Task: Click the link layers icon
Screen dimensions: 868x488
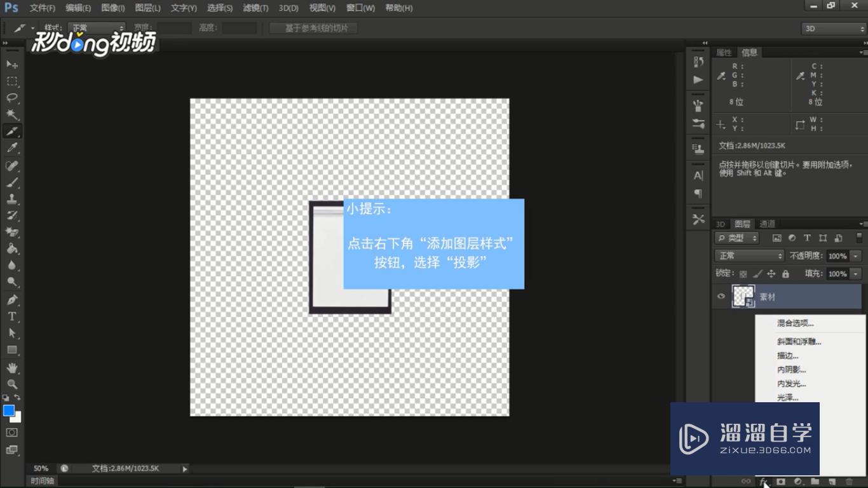Action: (x=746, y=482)
